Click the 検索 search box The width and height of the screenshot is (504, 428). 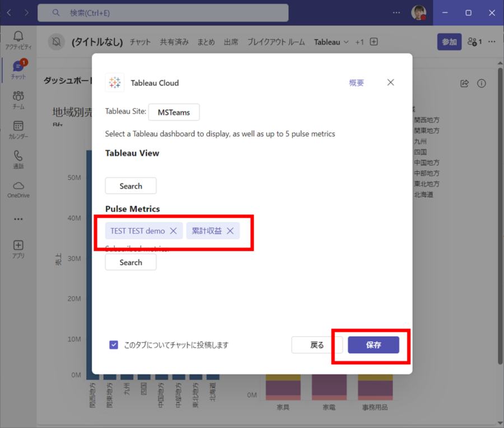[163, 13]
